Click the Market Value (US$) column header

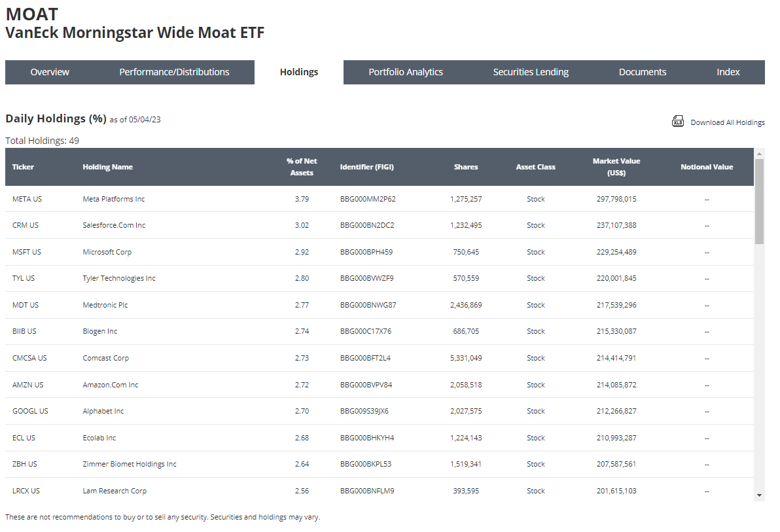click(616, 167)
